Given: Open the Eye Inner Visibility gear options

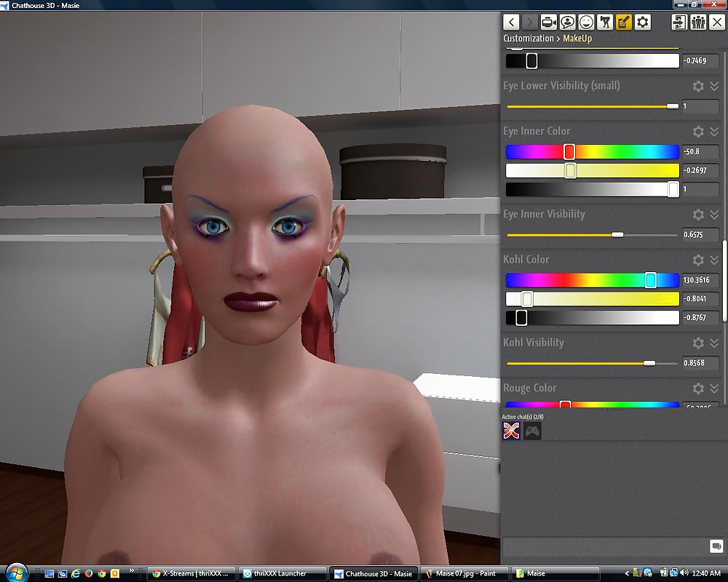Looking at the screenshot, I should [x=698, y=215].
